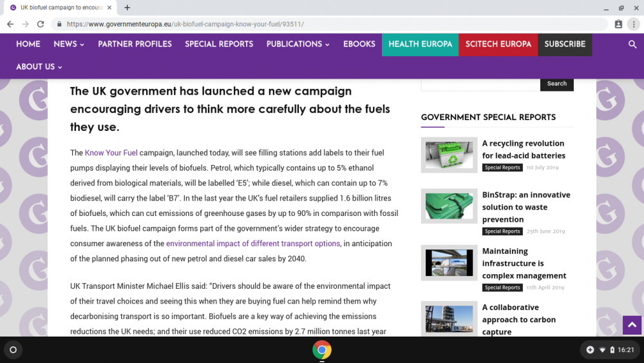The width and height of the screenshot is (644, 363).
Task: Click Special Reports tag dated 11th April 2019
Action: point(502,288)
